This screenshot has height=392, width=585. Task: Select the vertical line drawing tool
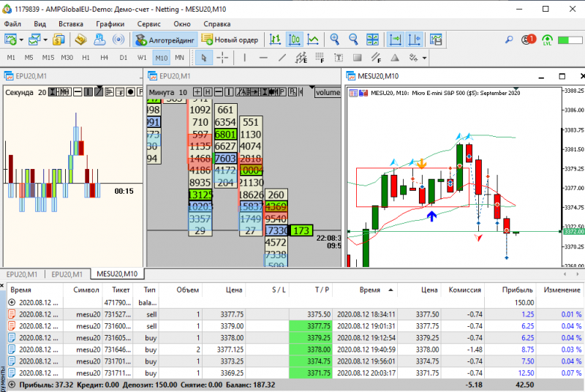pos(245,58)
